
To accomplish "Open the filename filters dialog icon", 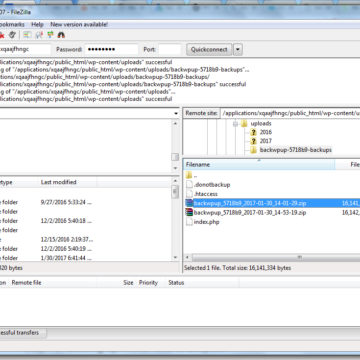I will point(27,35).
